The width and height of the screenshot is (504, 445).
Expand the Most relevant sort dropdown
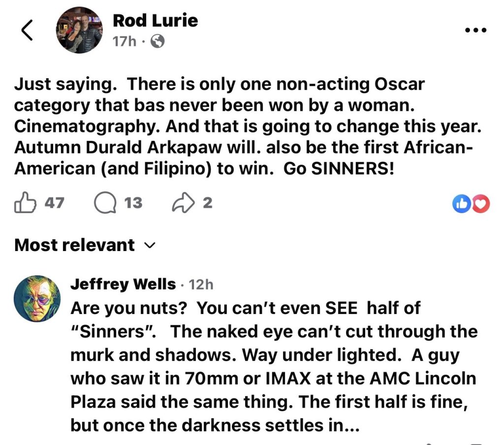[75, 245]
